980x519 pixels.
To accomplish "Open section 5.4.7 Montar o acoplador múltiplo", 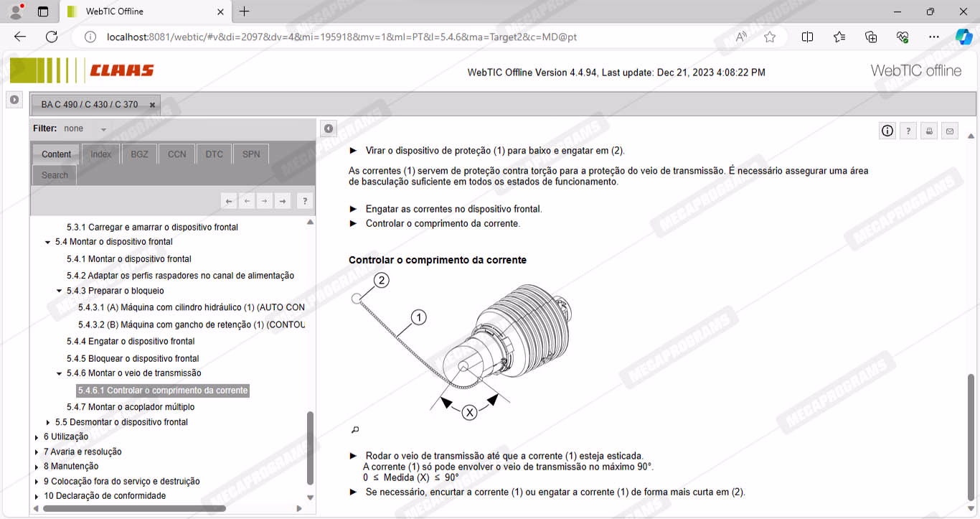I will [131, 407].
